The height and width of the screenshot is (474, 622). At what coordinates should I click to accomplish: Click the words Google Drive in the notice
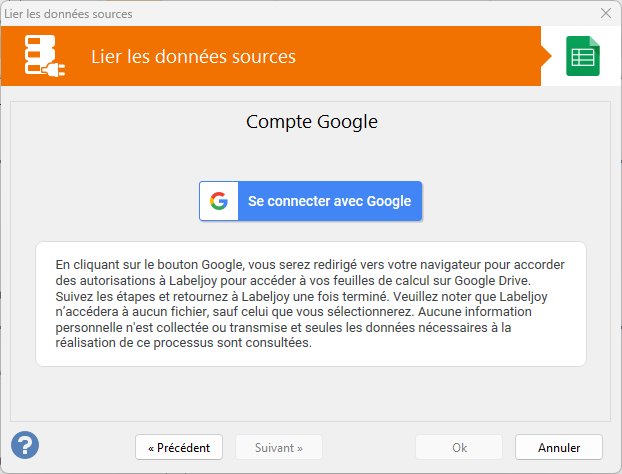click(x=491, y=280)
